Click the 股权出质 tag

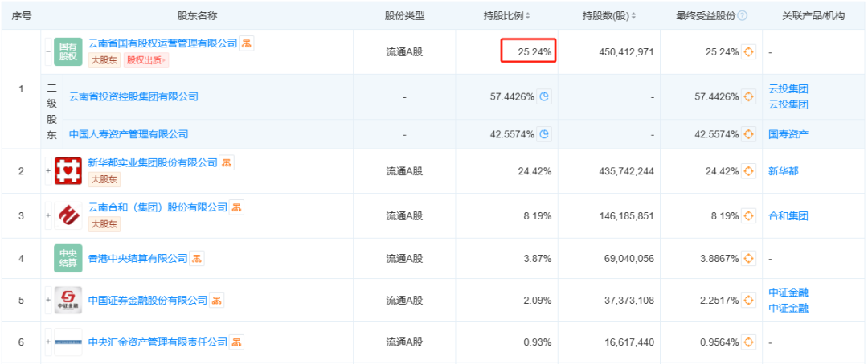pyautogui.click(x=146, y=60)
